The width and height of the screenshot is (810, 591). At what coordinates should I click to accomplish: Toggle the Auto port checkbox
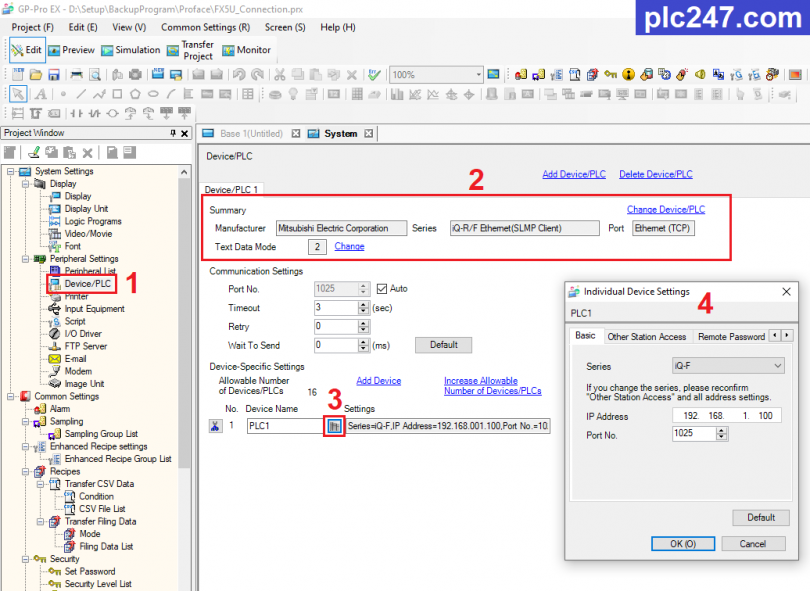(x=382, y=289)
